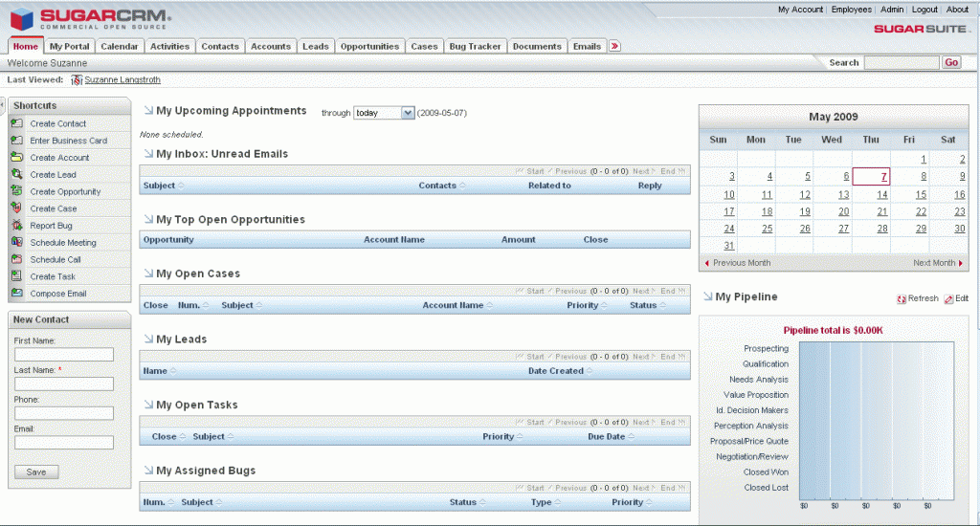
Task: Click the Create Account folder icon
Action: 17,157
